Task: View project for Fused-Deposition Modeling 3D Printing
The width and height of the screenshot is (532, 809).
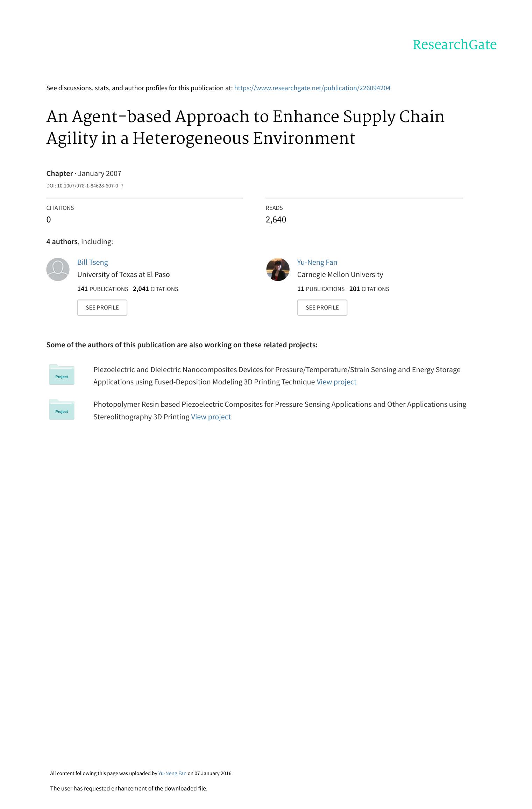Action: pyautogui.click(x=336, y=382)
